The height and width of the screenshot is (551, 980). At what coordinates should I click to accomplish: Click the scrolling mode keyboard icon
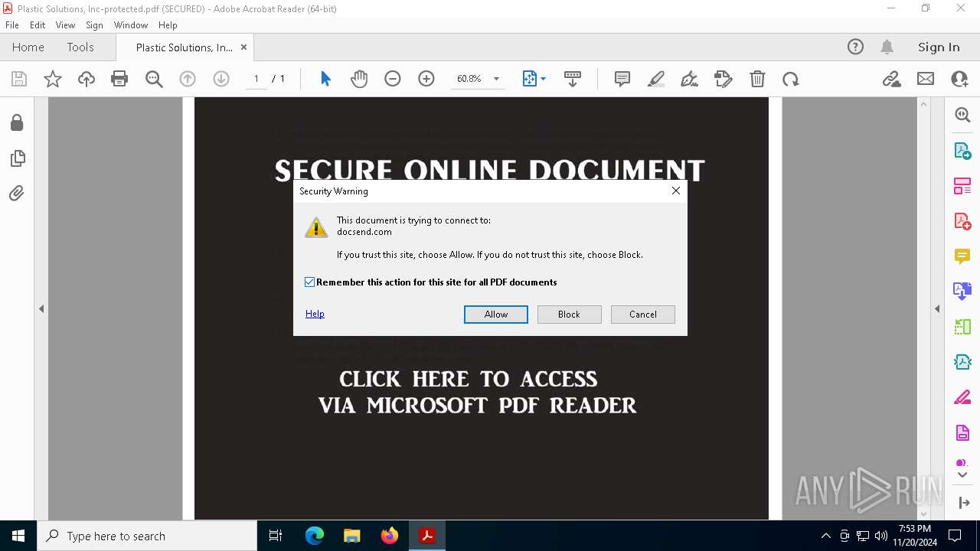click(x=573, y=79)
